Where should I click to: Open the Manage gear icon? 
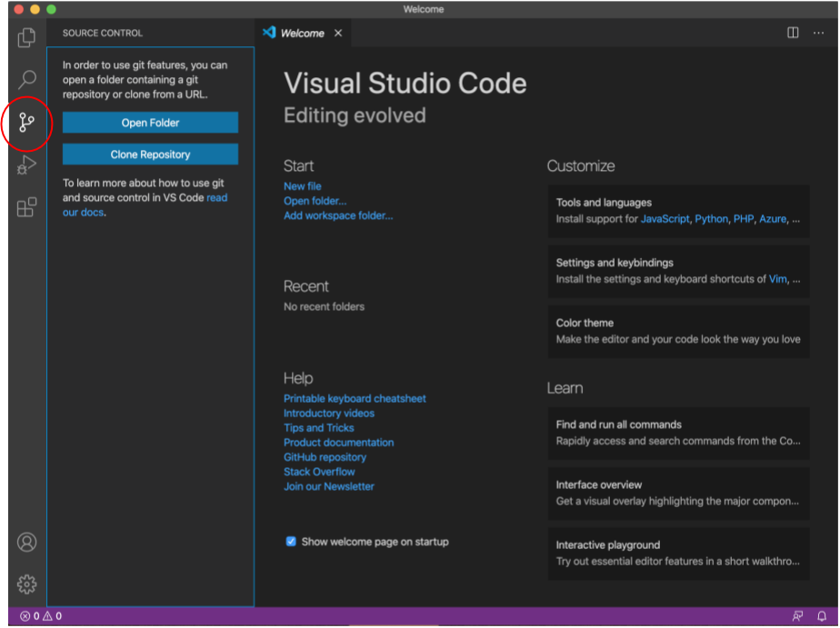point(26,585)
